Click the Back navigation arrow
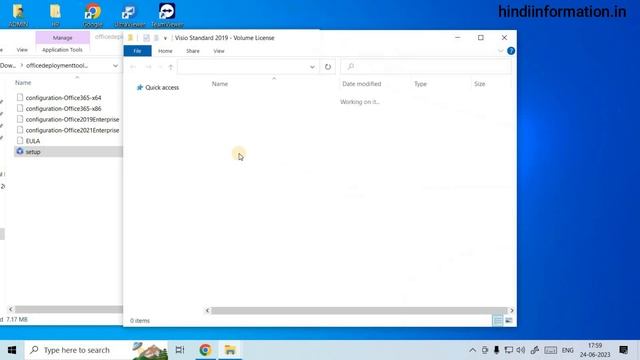This screenshot has width=640, height=360. coord(133,67)
